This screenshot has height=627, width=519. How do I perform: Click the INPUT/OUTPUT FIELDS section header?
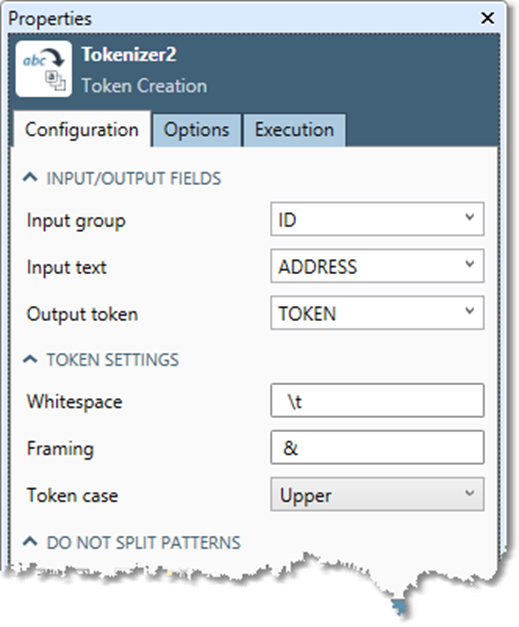coord(134,178)
